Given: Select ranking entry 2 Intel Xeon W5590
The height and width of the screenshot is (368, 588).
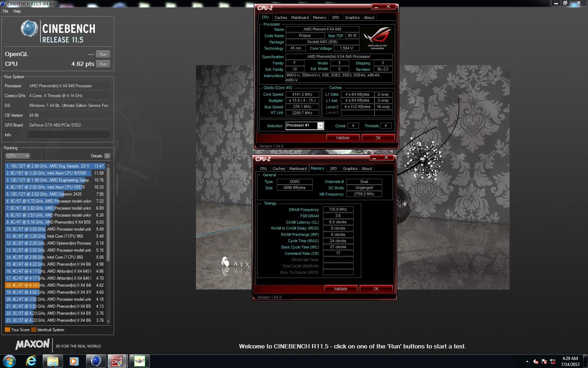Looking at the screenshot, I should (55, 173).
